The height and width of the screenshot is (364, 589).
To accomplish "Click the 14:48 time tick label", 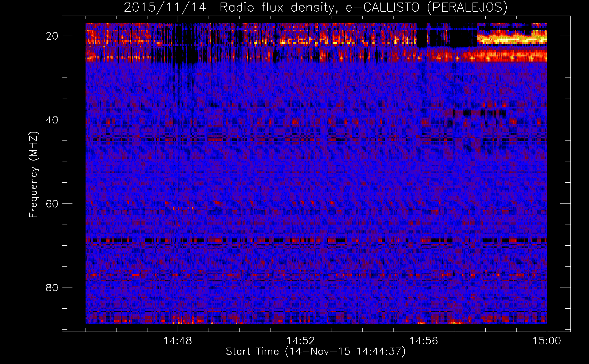I will pyautogui.click(x=178, y=341).
